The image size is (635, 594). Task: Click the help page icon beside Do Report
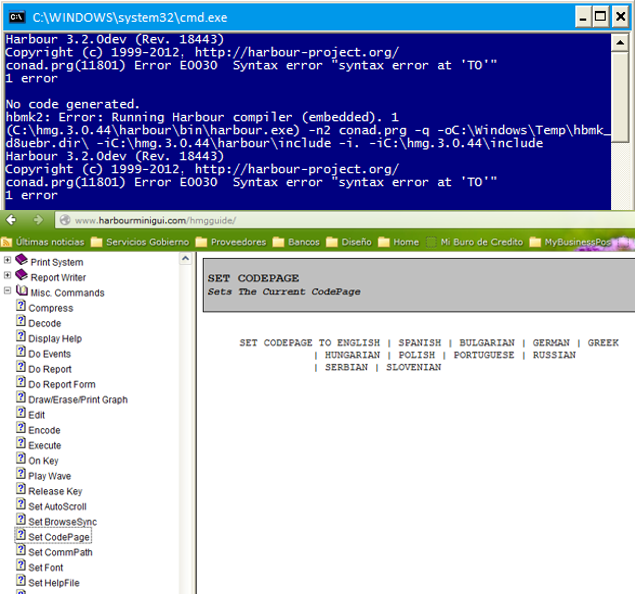(x=21, y=366)
